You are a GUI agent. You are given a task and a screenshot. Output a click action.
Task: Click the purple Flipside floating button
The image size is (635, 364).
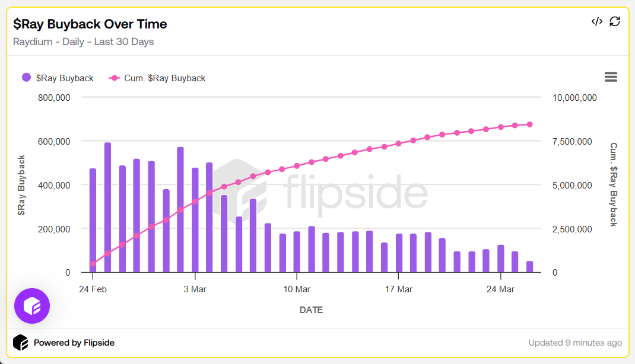coord(32,306)
